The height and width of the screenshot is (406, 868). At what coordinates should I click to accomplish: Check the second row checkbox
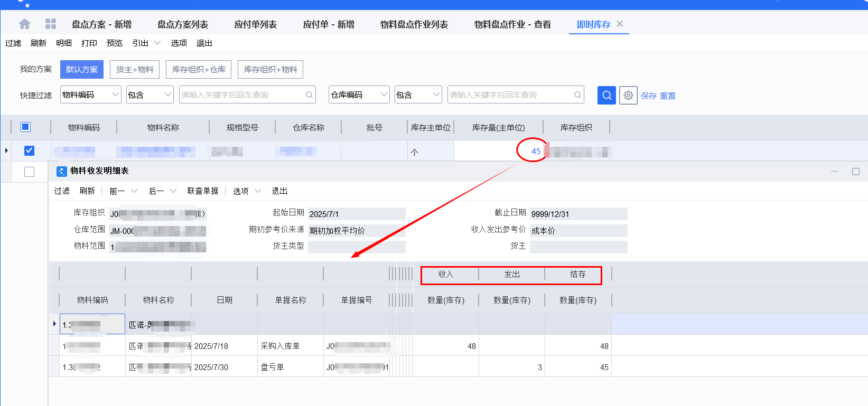[x=29, y=172]
